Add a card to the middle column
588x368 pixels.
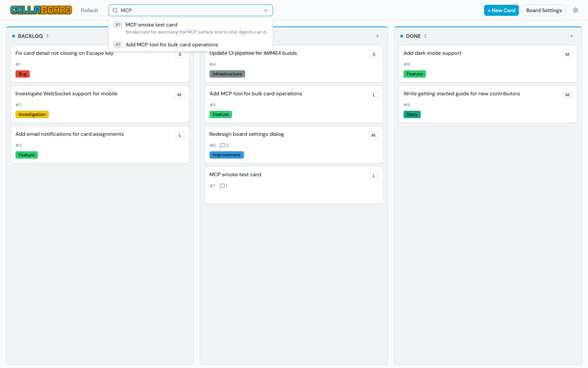click(x=377, y=36)
